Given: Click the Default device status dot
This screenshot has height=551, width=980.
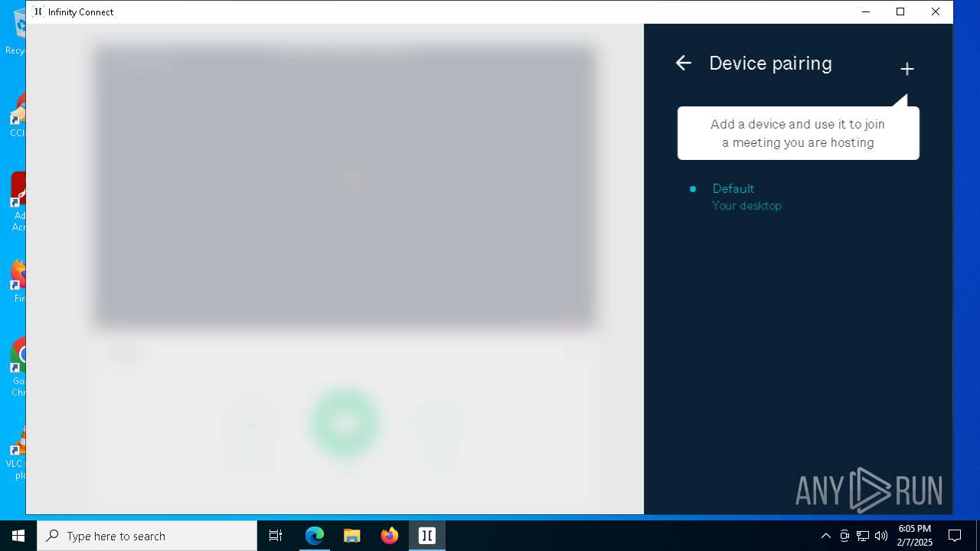Looking at the screenshot, I should (693, 188).
